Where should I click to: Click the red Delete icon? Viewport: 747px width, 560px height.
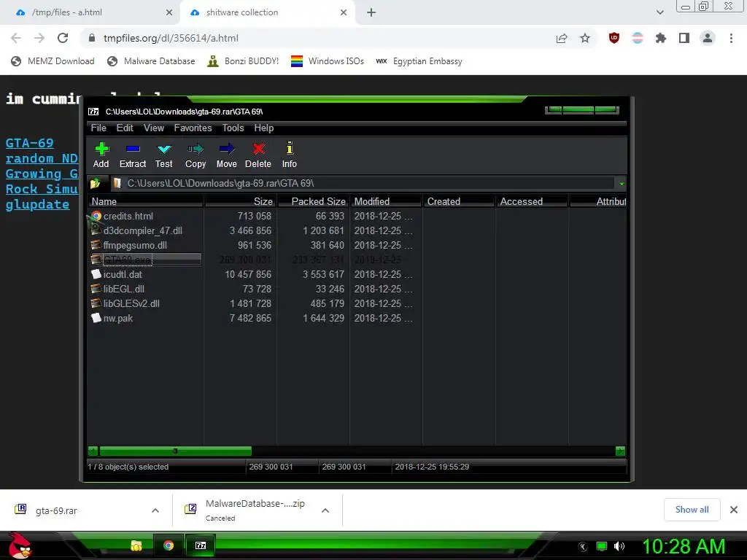point(258,155)
